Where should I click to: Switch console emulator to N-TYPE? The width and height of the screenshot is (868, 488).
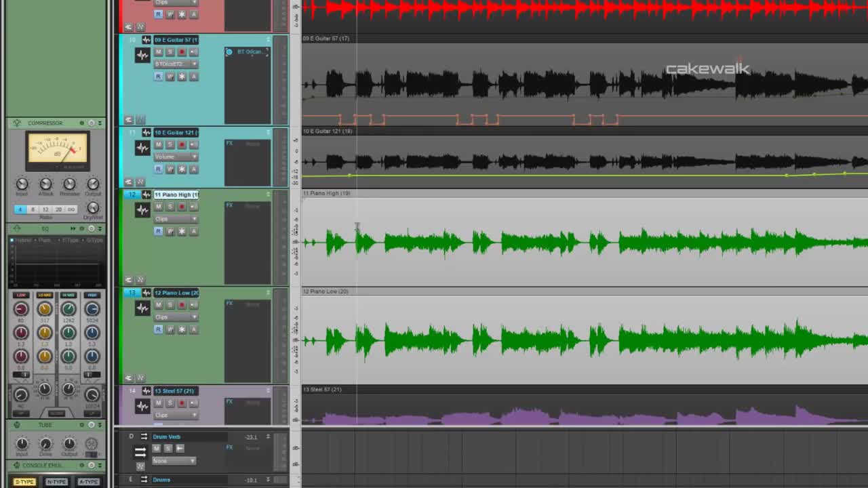(56, 482)
